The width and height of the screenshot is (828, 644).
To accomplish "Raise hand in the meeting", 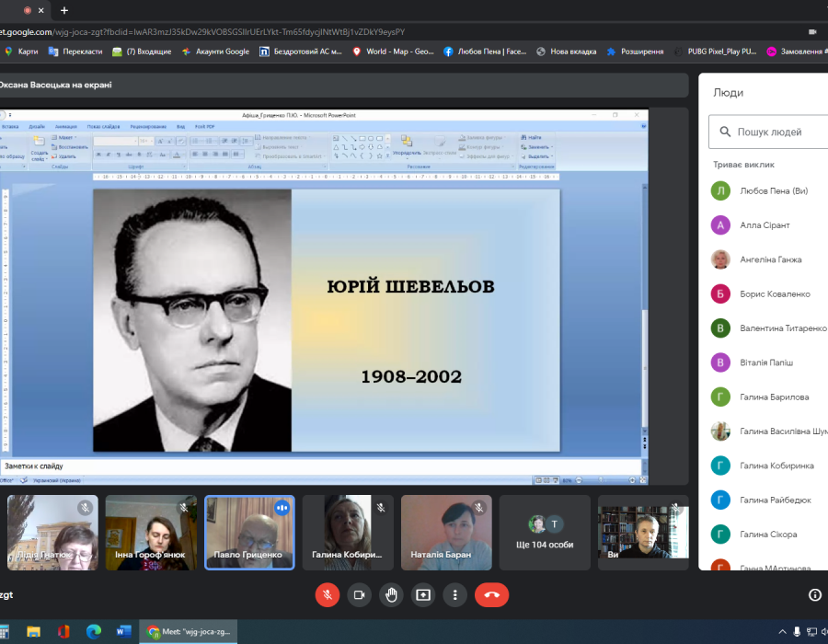I will coord(391,594).
